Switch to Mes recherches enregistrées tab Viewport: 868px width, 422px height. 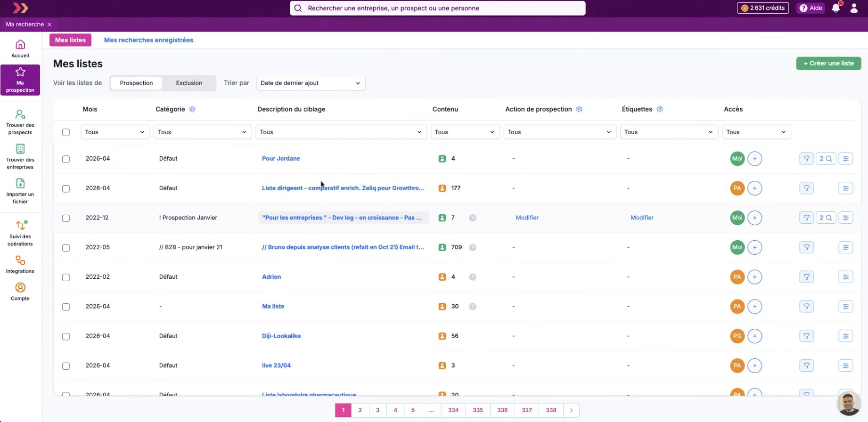[148, 40]
